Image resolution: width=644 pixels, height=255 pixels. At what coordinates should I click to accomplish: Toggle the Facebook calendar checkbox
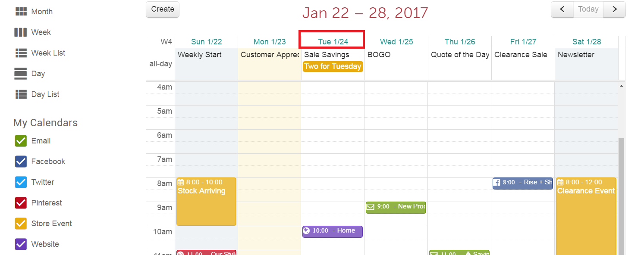[x=21, y=162]
